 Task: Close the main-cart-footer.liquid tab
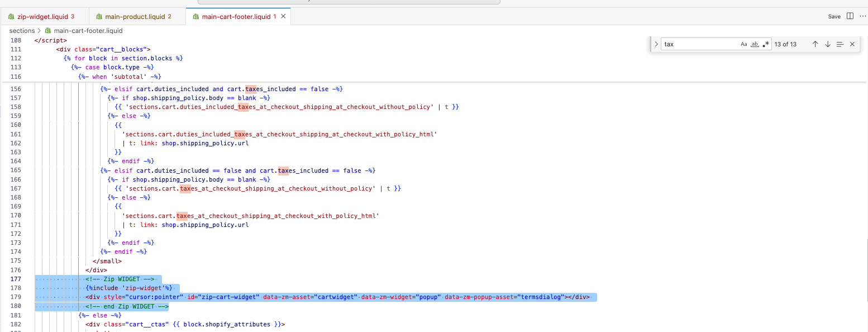click(x=283, y=17)
